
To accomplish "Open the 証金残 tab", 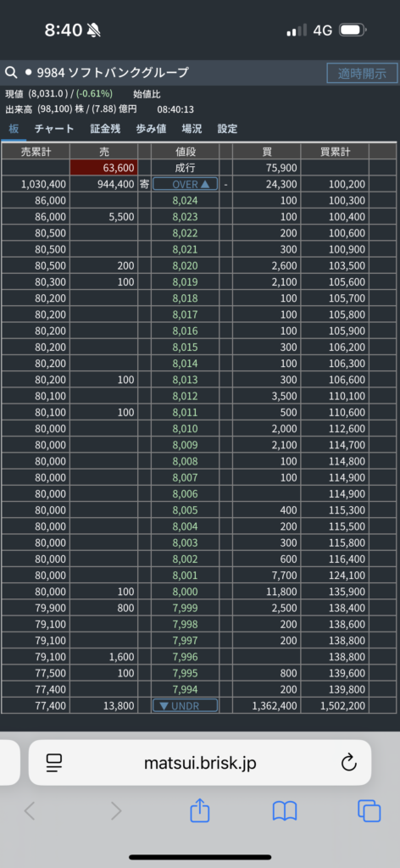I will click(105, 129).
